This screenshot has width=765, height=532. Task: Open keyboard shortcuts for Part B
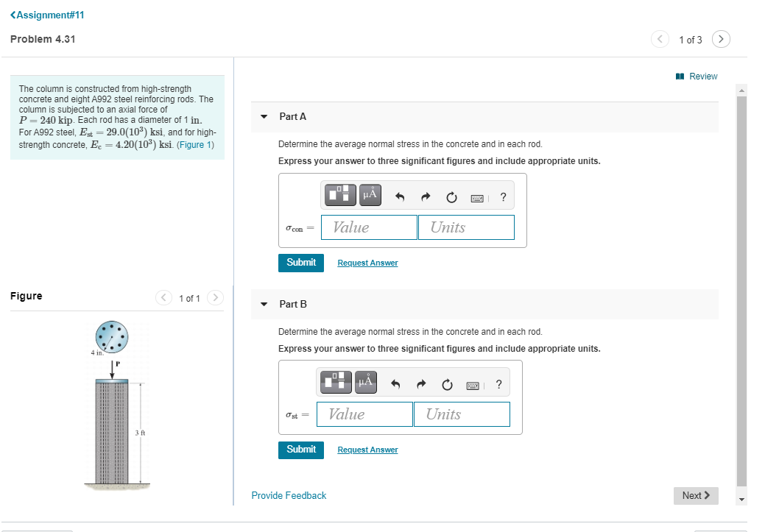[473, 386]
